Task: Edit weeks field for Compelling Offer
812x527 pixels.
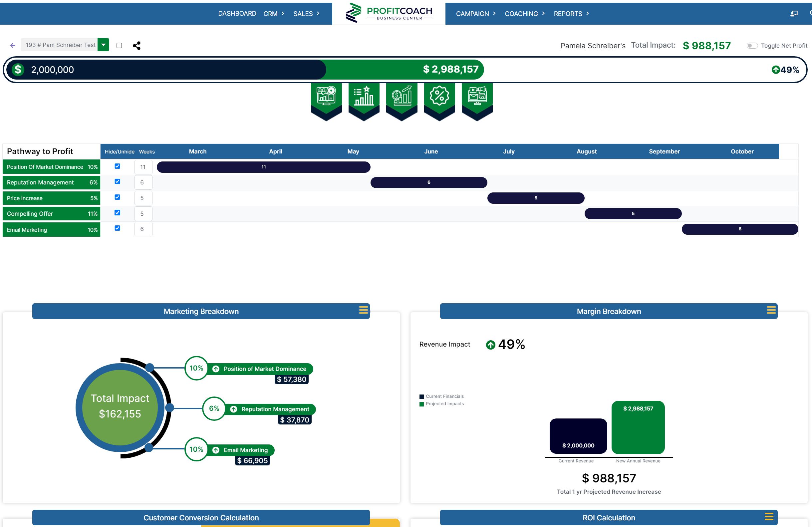Action: [x=143, y=214]
